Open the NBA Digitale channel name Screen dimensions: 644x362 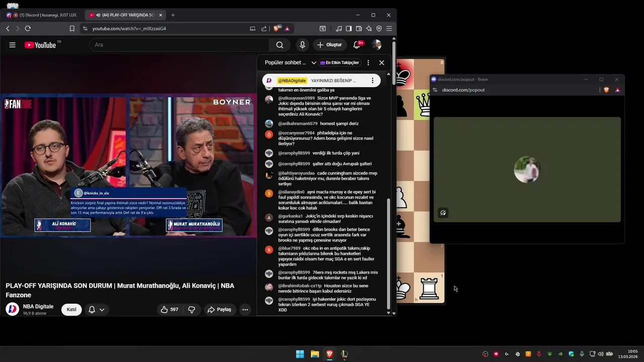point(38,307)
